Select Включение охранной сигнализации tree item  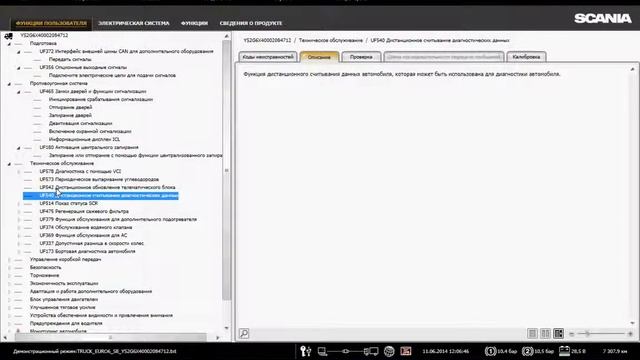90,131
